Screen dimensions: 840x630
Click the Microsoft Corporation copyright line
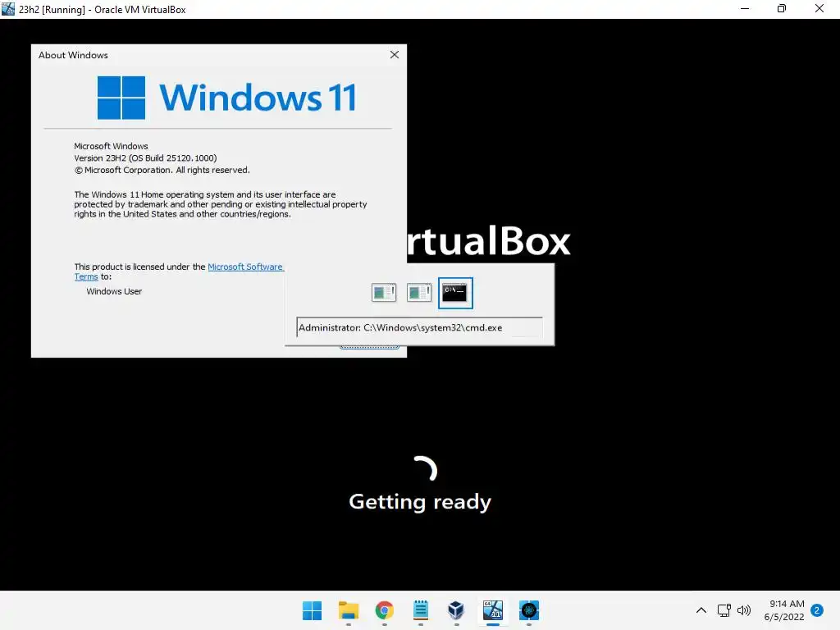(162, 171)
